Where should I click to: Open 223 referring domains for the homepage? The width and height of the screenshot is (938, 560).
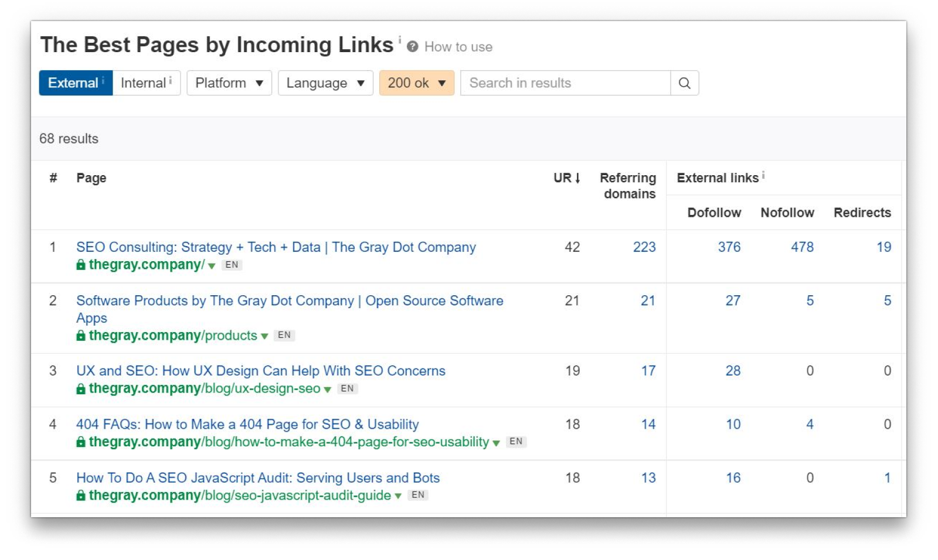[x=644, y=247]
